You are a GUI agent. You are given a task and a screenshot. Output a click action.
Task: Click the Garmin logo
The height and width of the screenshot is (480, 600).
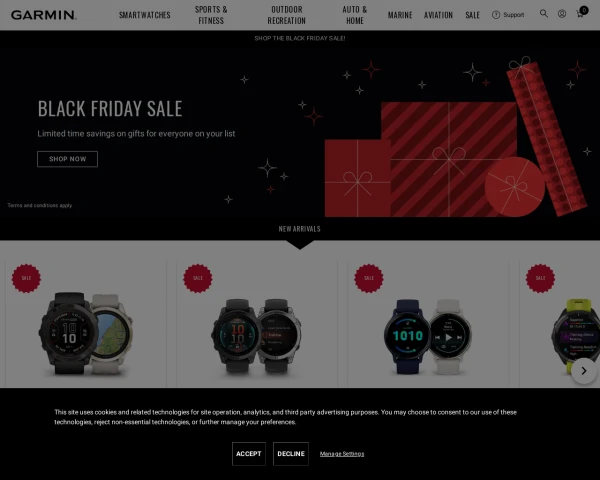click(44, 15)
